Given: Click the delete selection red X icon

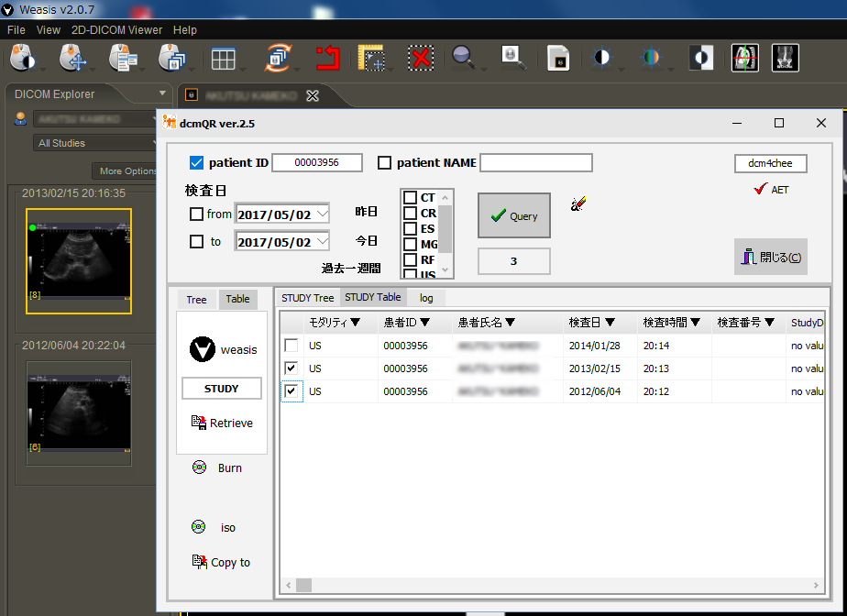Looking at the screenshot, I should [x=421, y=58].
